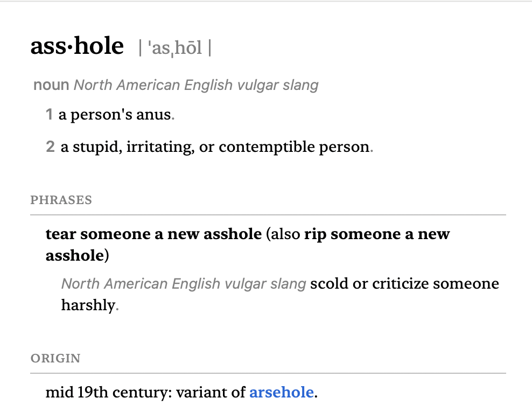Click the words 'variant of' in origin

(x=211, y=393)
